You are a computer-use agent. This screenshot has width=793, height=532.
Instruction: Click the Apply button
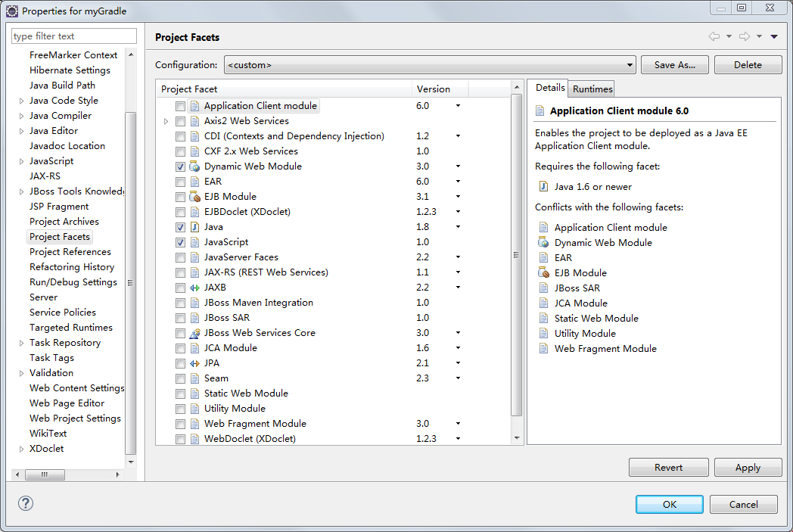coord(748,467)
